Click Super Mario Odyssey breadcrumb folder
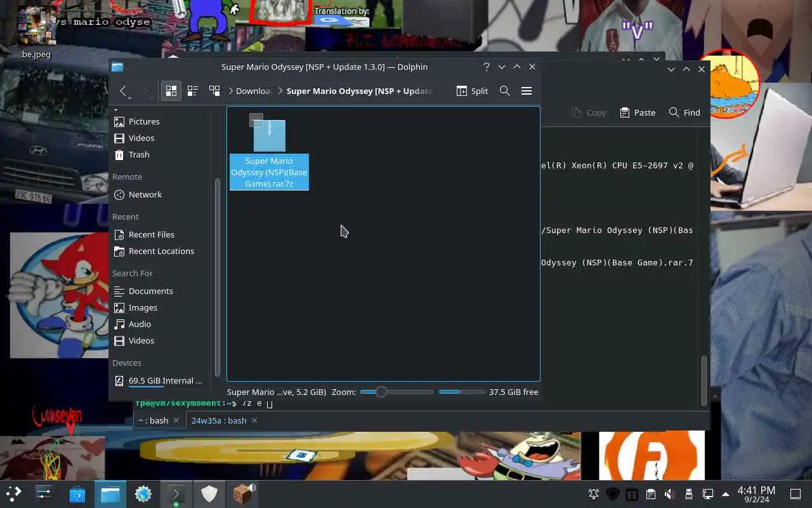 [x=360, y=91]
